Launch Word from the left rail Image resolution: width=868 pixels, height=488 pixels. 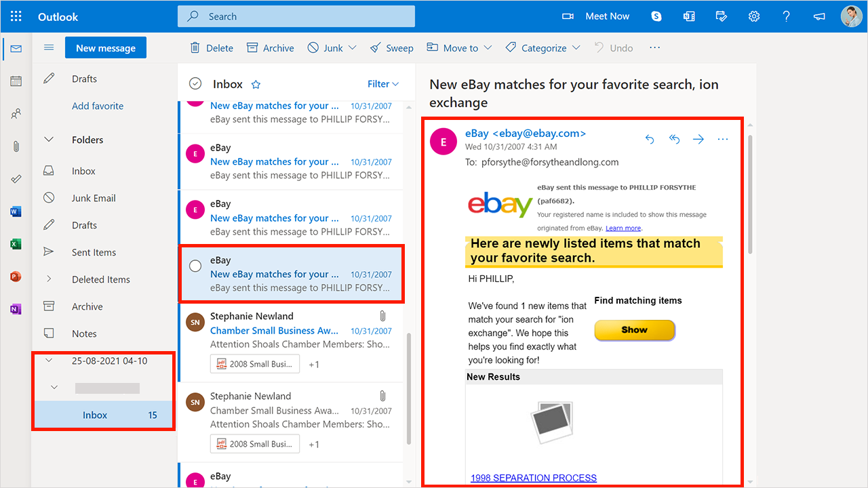[x=16, y=211]
